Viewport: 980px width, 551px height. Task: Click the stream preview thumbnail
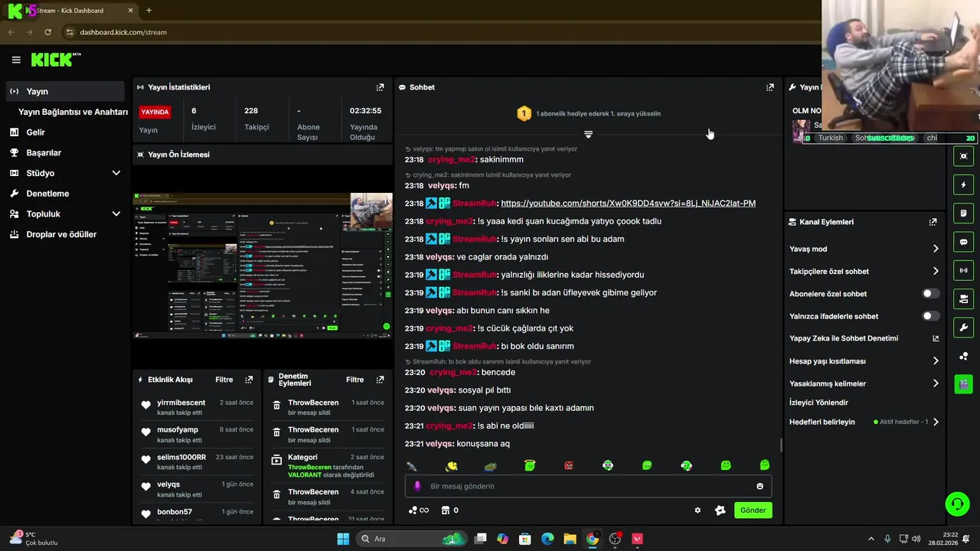click(262, 266)
